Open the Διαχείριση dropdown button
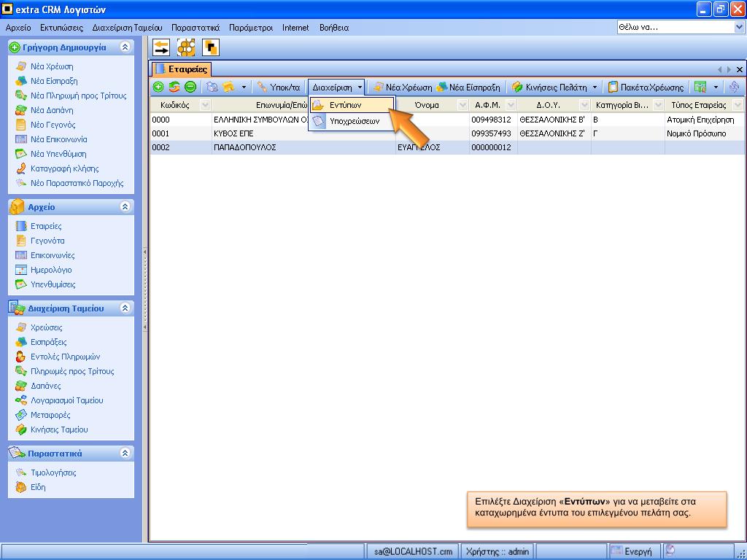This screenshot has width=747, height=560. 336,87
